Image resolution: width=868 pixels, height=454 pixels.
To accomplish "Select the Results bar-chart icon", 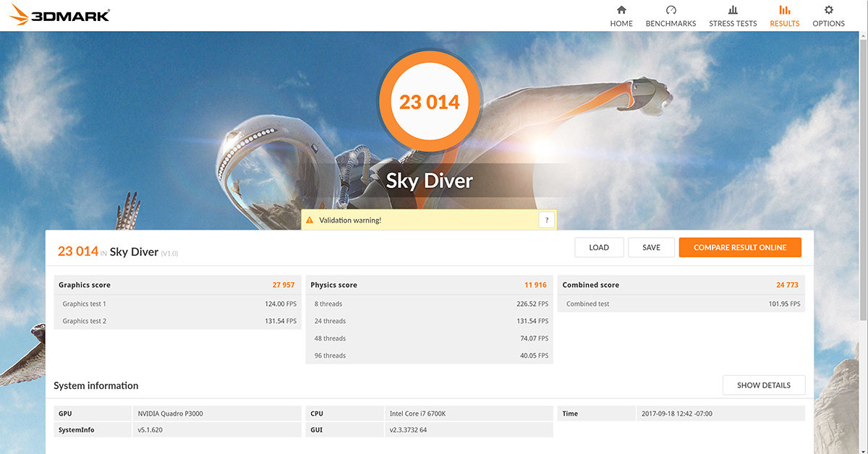I will (x=785, y=10).
